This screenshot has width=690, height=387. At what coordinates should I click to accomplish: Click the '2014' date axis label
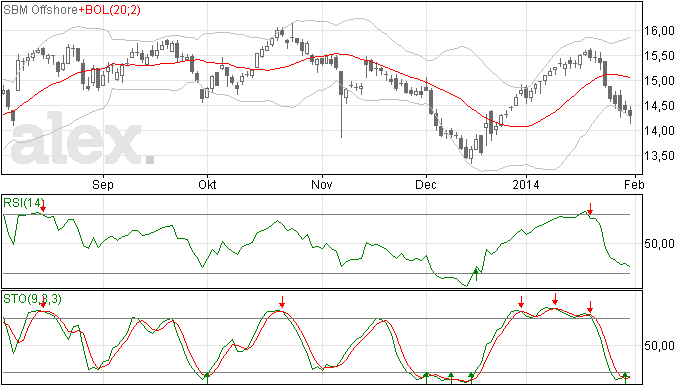pos(525,184)
